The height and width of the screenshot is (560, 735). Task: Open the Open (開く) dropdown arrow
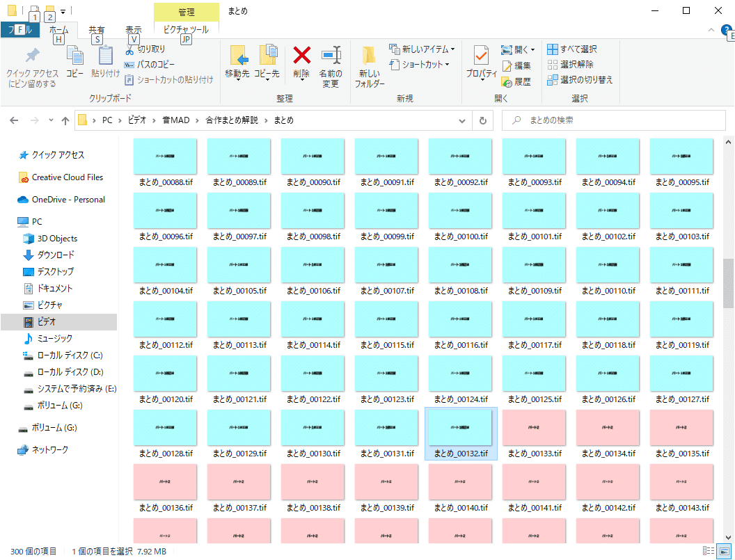(533, 50)
